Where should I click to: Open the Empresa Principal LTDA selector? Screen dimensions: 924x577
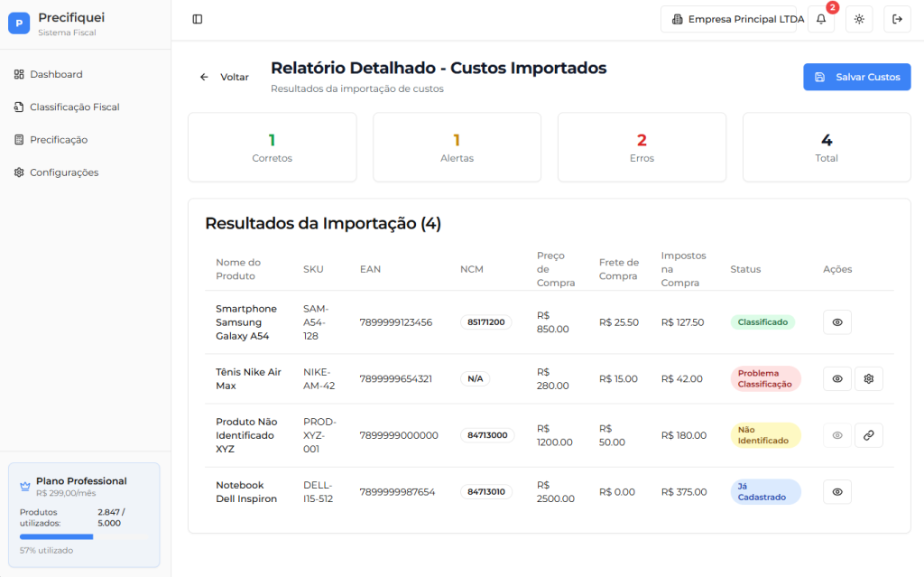tap(733, 19)
